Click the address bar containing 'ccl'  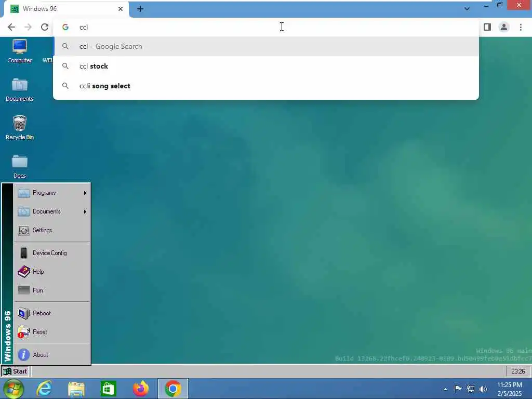(x=266, y=27)
